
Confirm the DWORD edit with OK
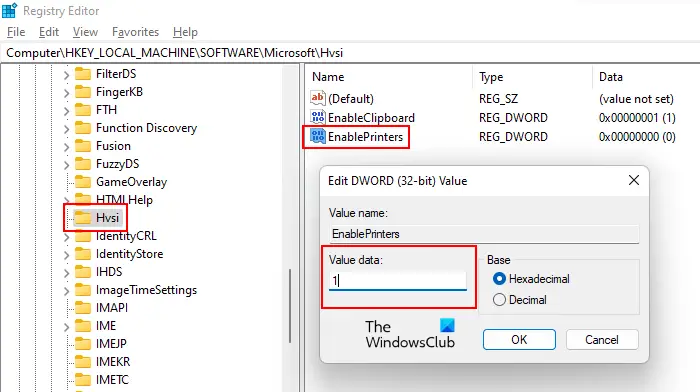(519, 340)
